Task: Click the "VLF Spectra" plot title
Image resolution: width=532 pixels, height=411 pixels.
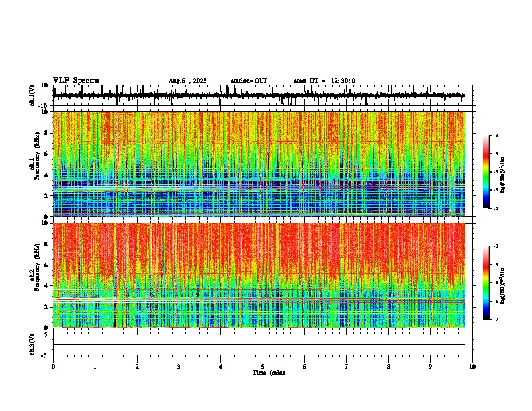Action: point(76,81)
